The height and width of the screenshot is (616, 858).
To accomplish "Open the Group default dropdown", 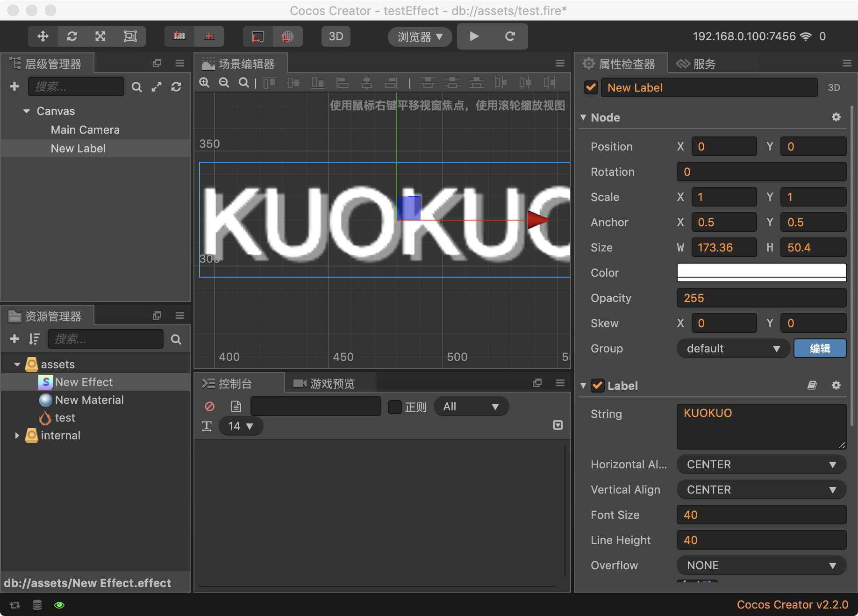I will [x=733, y=349].
